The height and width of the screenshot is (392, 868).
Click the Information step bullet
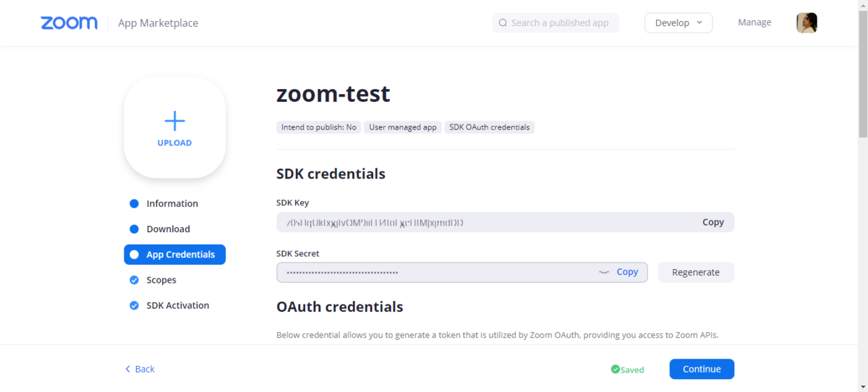(134, 204)
